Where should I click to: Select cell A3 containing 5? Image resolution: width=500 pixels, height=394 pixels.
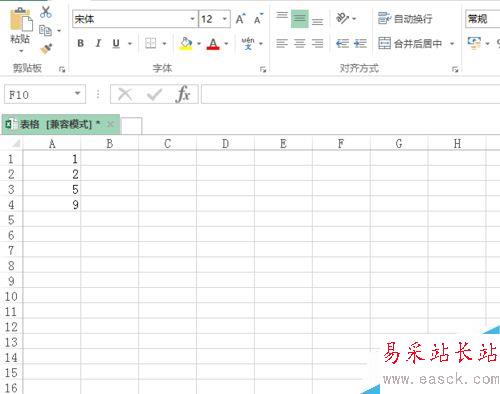(52, 189)
